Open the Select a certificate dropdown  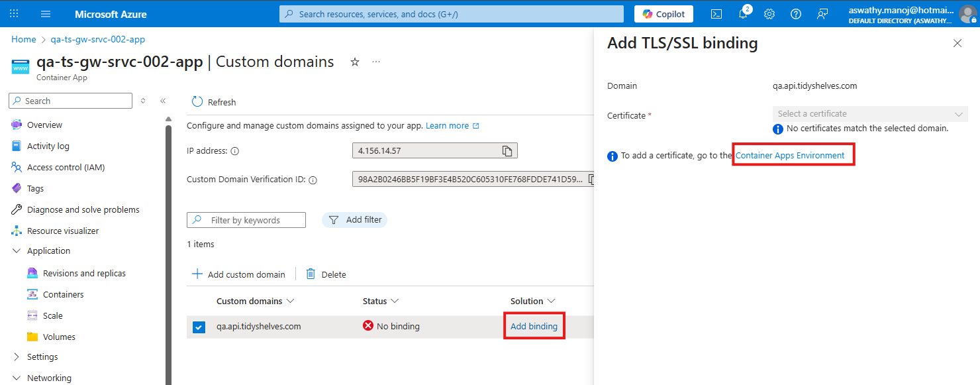(x=870, y=114)
